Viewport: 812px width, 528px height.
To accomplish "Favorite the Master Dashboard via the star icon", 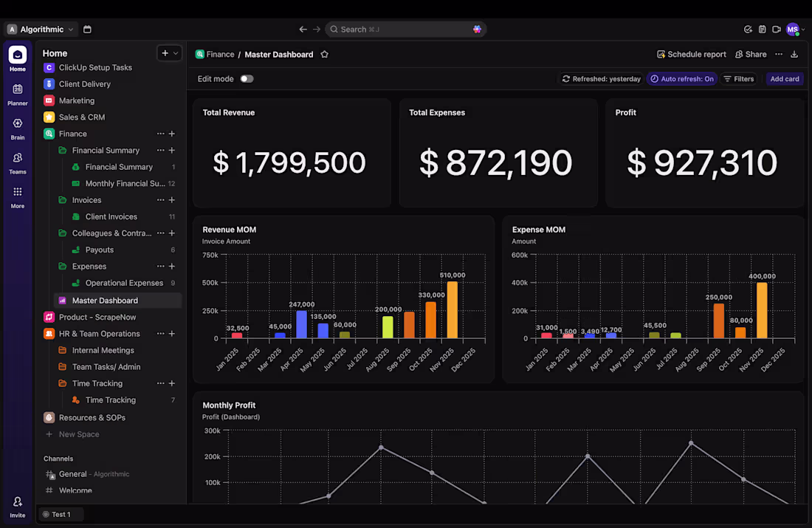I will tap(324, 54).
